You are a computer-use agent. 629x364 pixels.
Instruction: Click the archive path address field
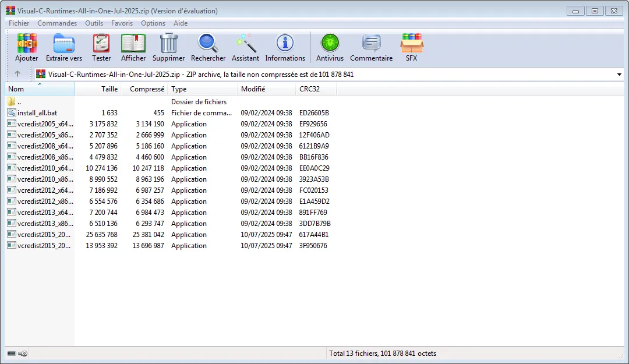point(329,74)
